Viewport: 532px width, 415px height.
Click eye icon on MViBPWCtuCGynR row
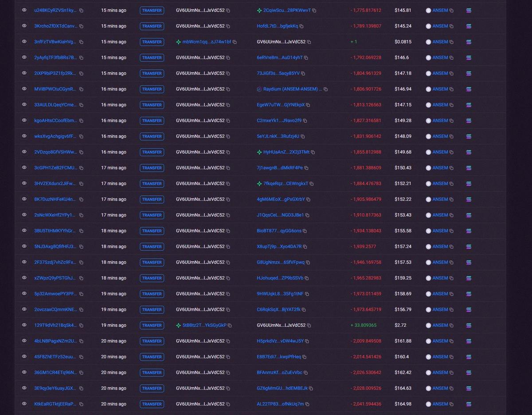(x=24, y=89)
